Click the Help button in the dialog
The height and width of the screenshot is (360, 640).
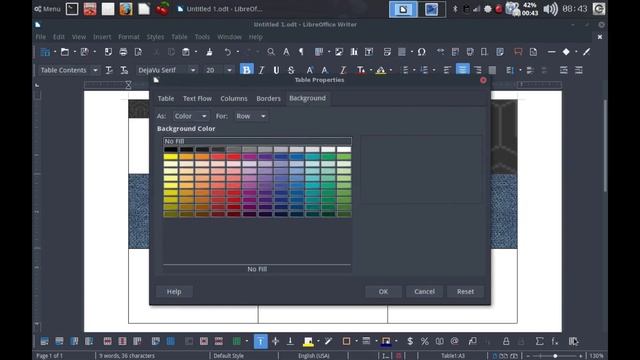tap(174, 291)
